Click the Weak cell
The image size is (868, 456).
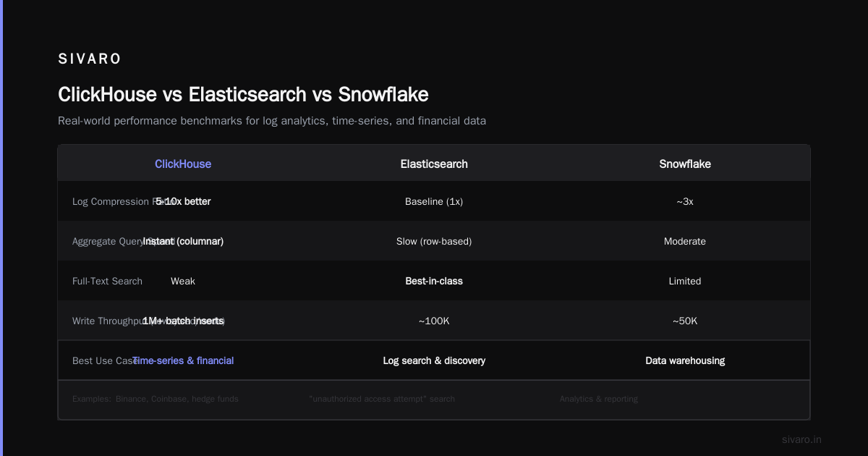point(183,282)
